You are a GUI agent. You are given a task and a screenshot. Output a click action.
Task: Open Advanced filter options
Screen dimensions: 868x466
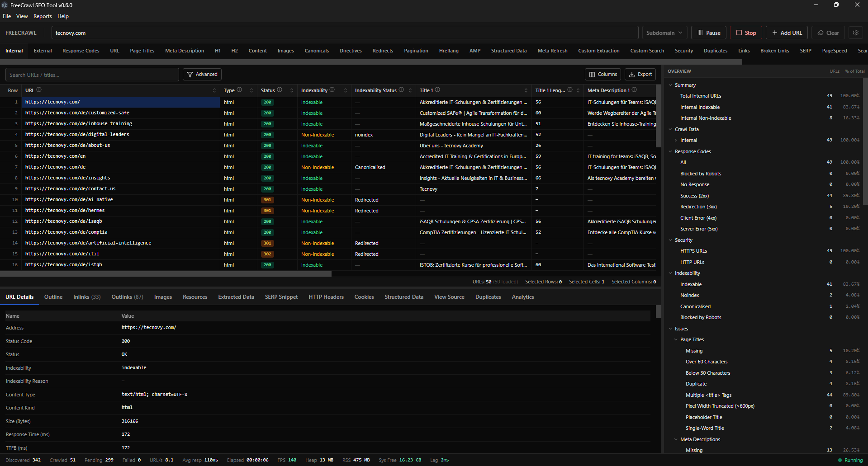[x=202, y=74]
